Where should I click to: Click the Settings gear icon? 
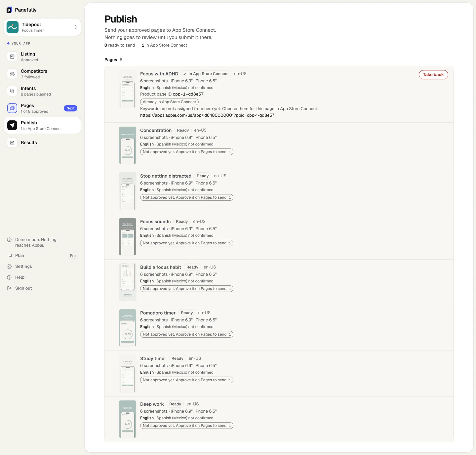(x=9, y=267)
